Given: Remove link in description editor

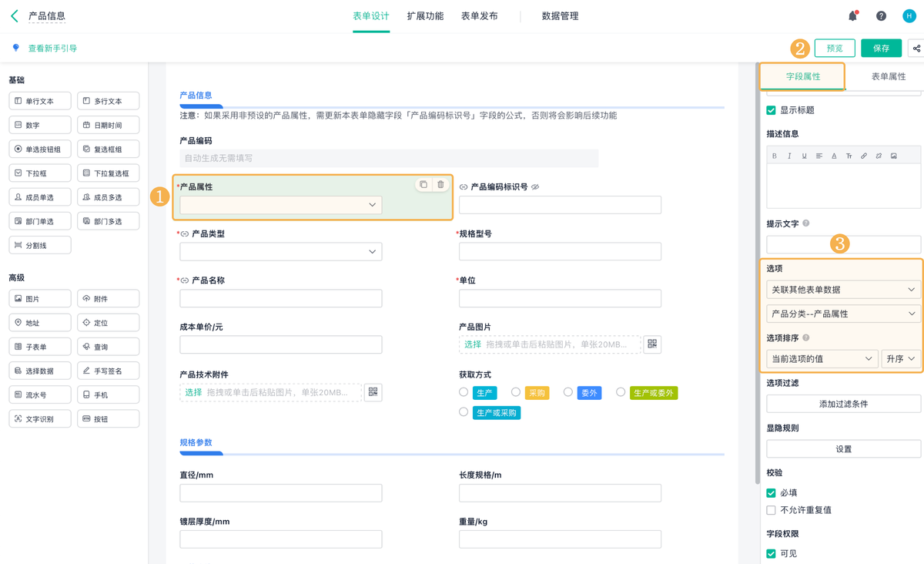Looking at the screenshot, I should pyautogui.click(x=879, y=156).
